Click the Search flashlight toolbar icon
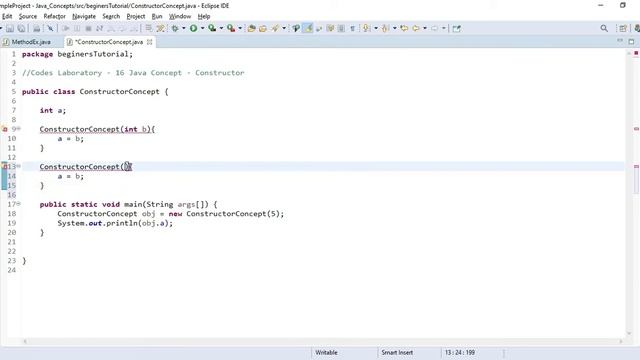 [275, 28]
